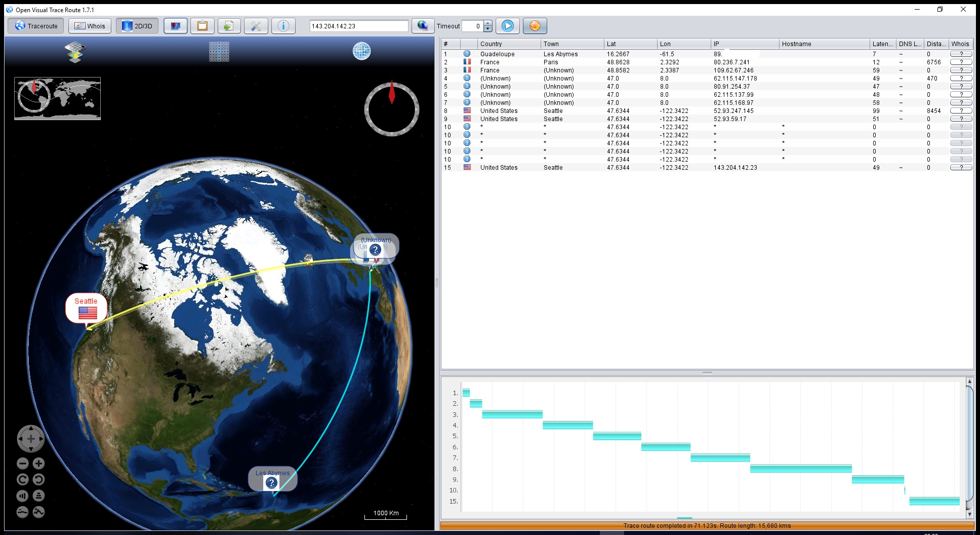Open the map layers stack icon
This screenshot has width=980, height=535.
click(x=75, y=52)
